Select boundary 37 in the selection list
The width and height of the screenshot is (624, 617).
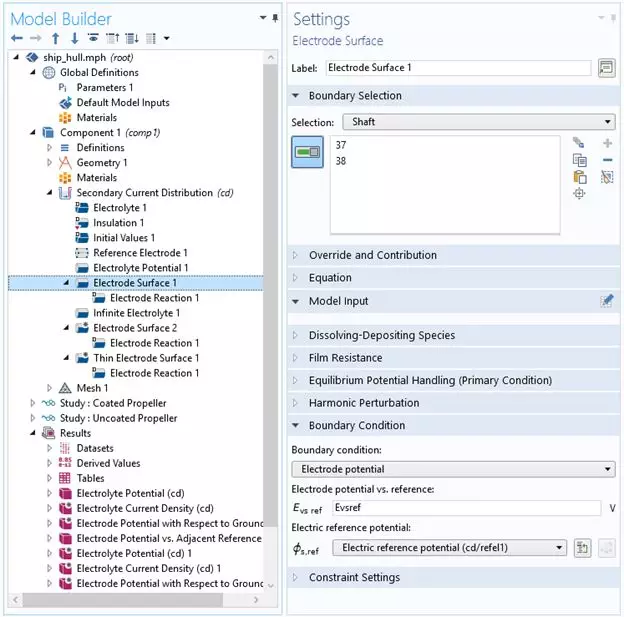pyautogui.click(x=342, y=145)
